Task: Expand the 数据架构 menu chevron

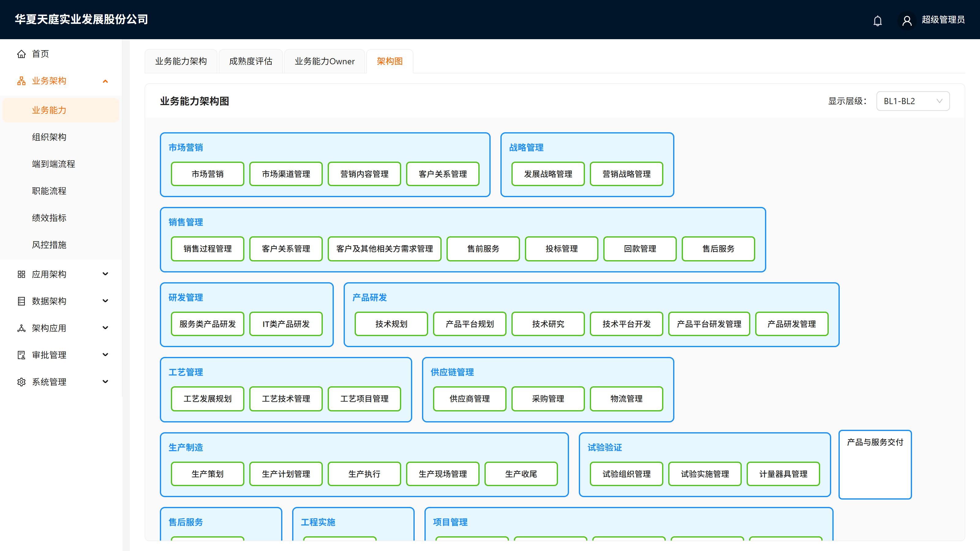Action: coord(105,301)
